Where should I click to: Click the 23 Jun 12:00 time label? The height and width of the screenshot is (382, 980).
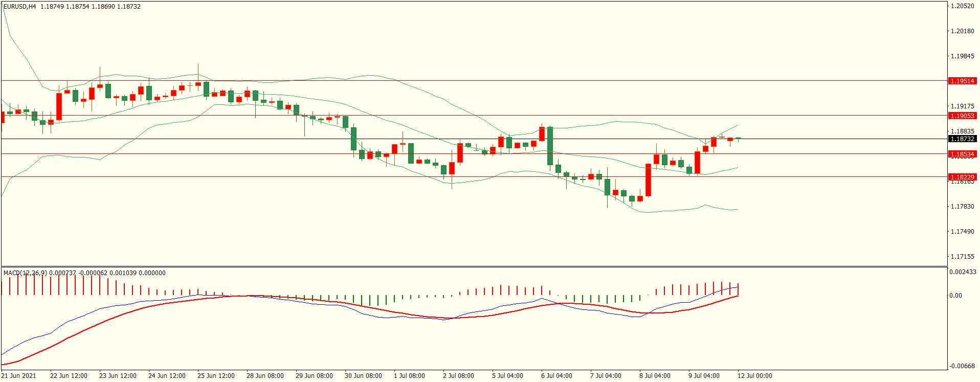118,376
